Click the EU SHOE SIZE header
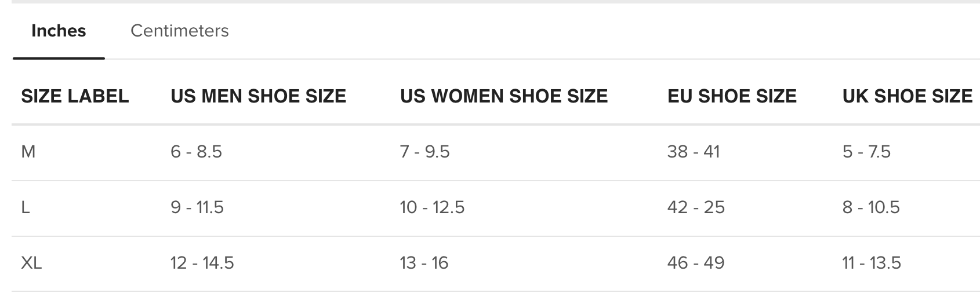980x293 pixels. [732, 96]
